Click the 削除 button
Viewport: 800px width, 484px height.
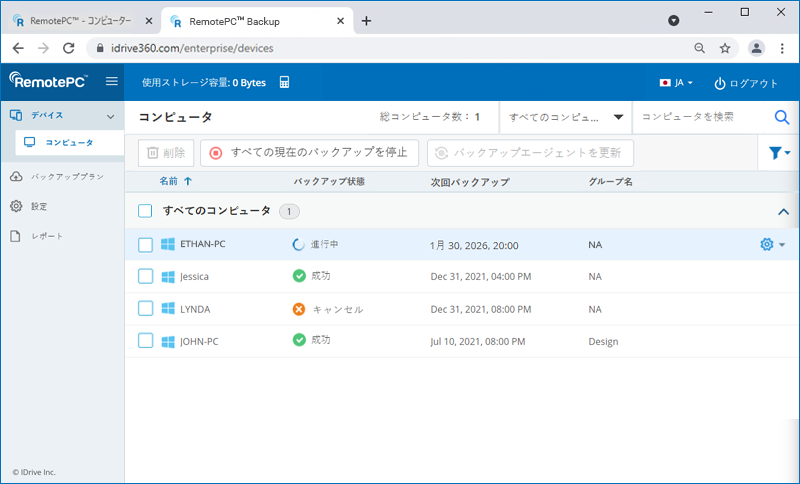[x=166, y=153]
